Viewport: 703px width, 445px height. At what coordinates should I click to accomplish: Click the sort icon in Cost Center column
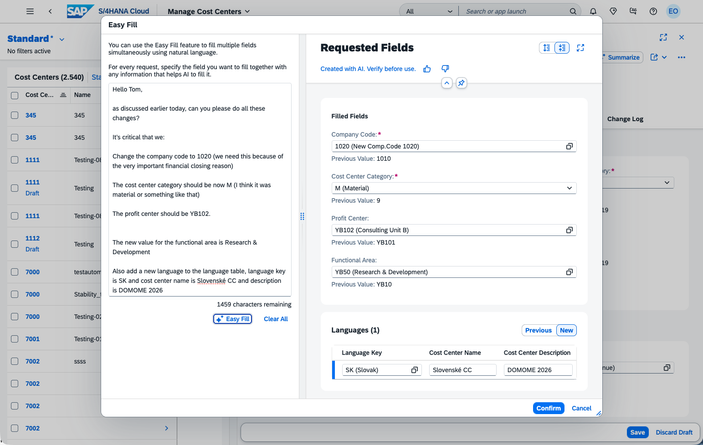coord(63,95)
